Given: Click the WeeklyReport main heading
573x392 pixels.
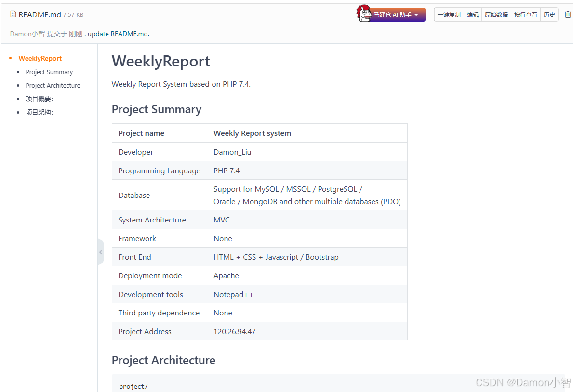Looking at the screenshot, I should pyautogui.click(x=161, y=61).
